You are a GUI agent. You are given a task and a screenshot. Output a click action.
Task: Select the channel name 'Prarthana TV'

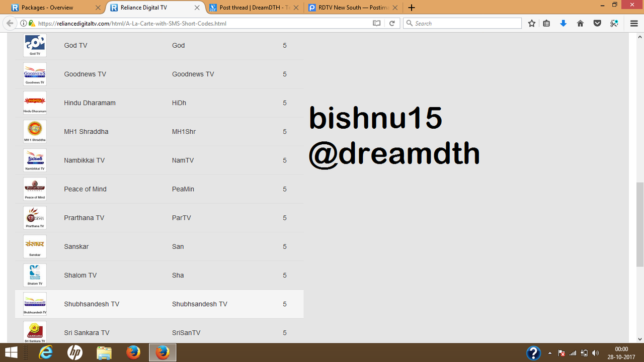(84, 218)
